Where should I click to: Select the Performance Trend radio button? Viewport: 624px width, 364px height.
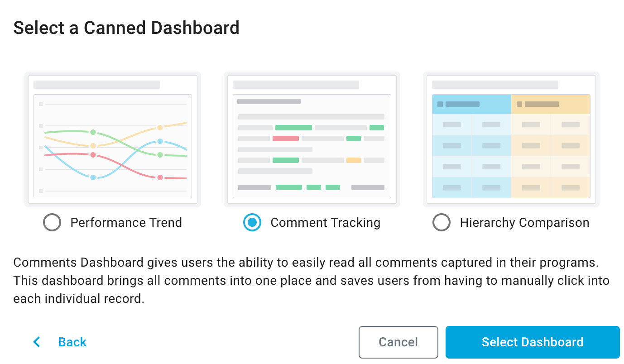[x=52, y=223]
